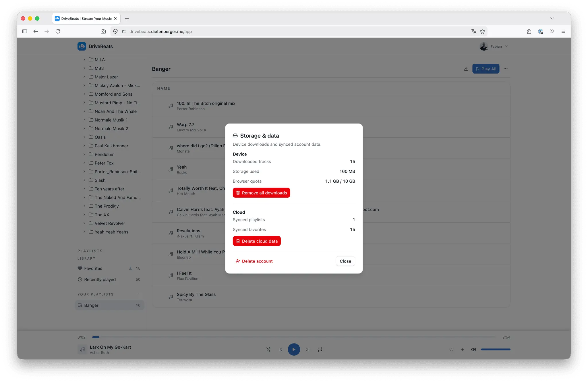Go back in browser history
This screenshot has width=588, height=382.
(36, 31)
